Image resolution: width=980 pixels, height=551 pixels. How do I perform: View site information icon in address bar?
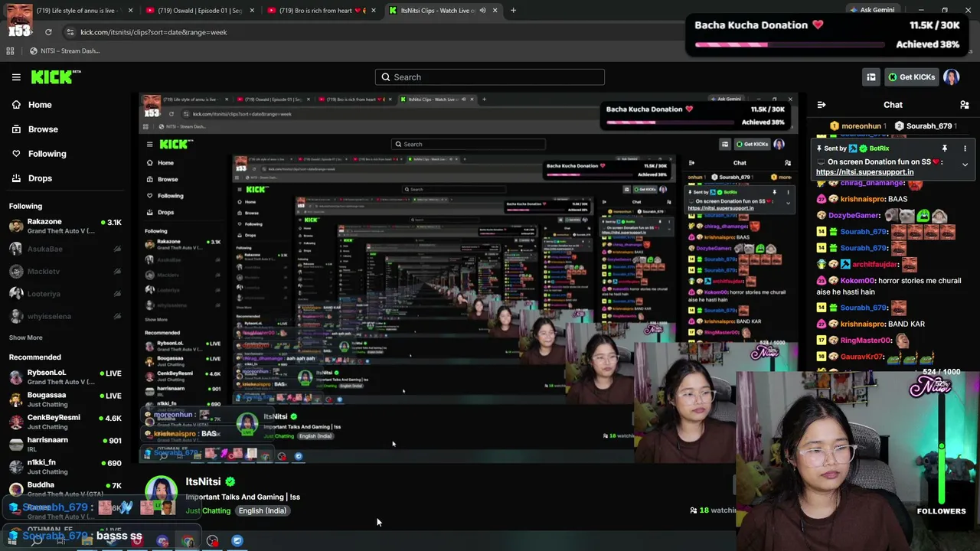click(x=70, y=32)
